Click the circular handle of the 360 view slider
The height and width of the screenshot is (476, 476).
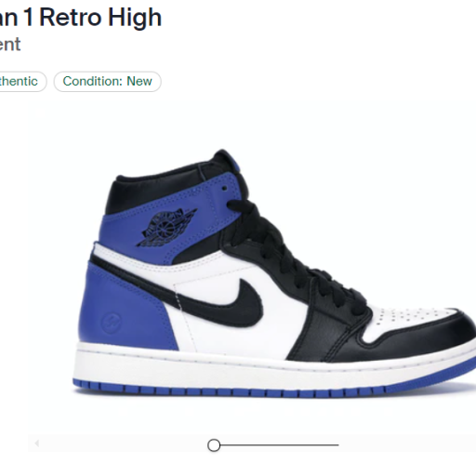coord(214,445)
